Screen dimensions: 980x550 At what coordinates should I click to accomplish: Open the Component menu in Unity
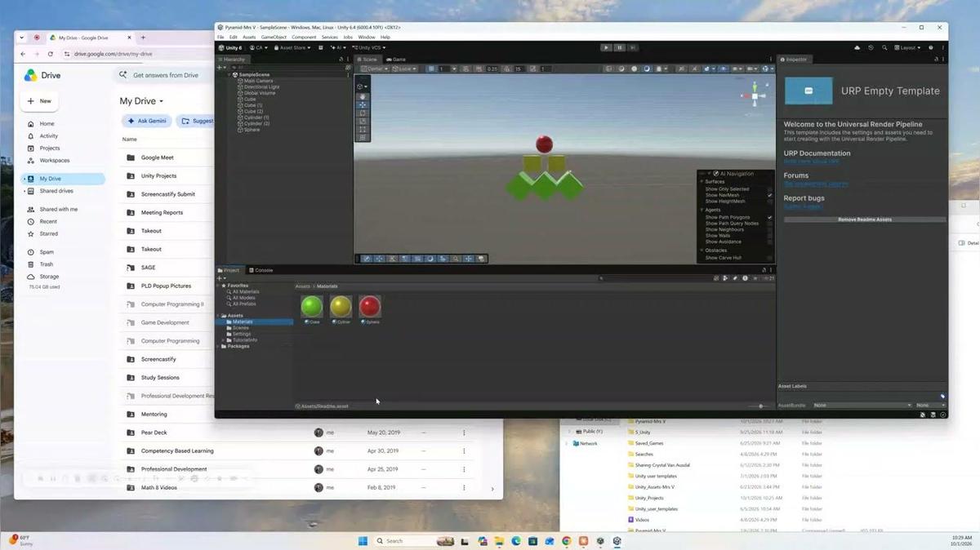(304, 37)
